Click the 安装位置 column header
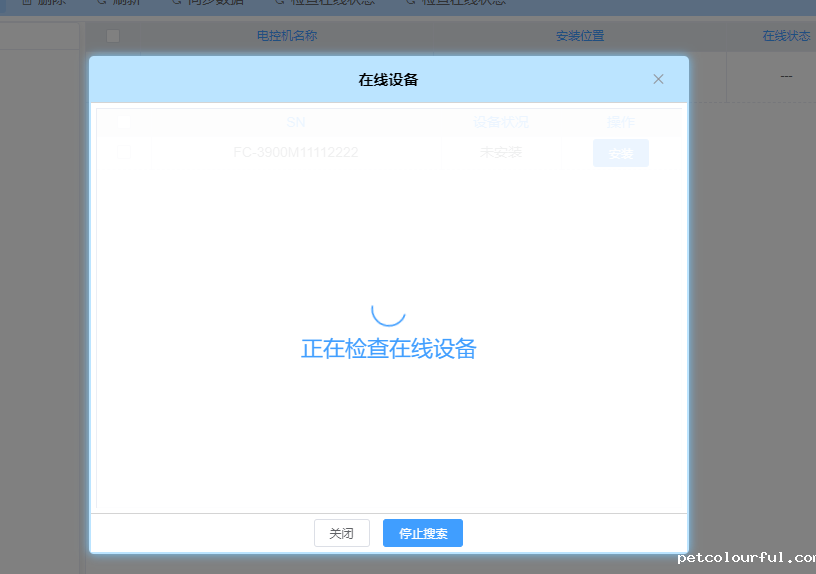 pos(580,36)
